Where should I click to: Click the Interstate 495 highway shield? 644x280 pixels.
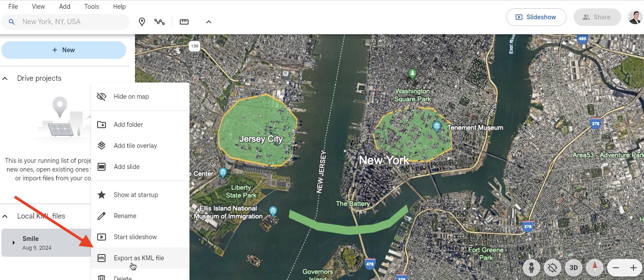[582, 39]
